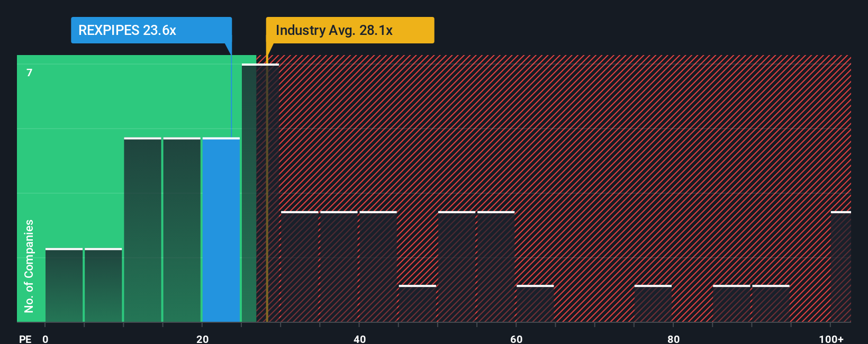
Task: Click the bar at PE 15-20
Action: pyautogui.click(x=182, y=230)
